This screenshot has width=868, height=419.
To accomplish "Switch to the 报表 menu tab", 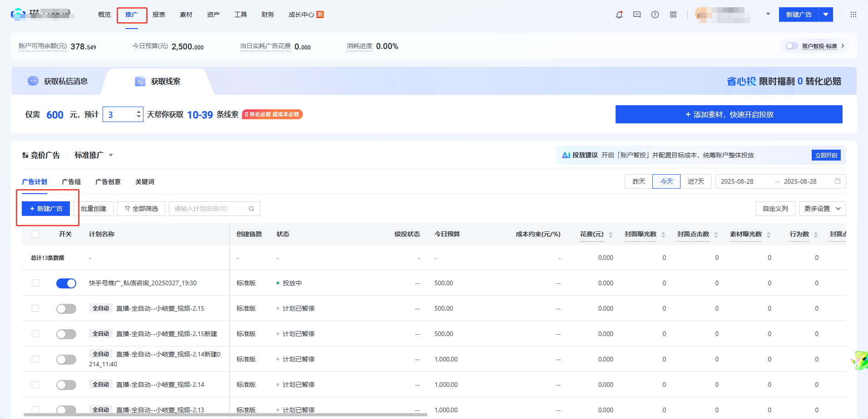I will click(159, 14).
